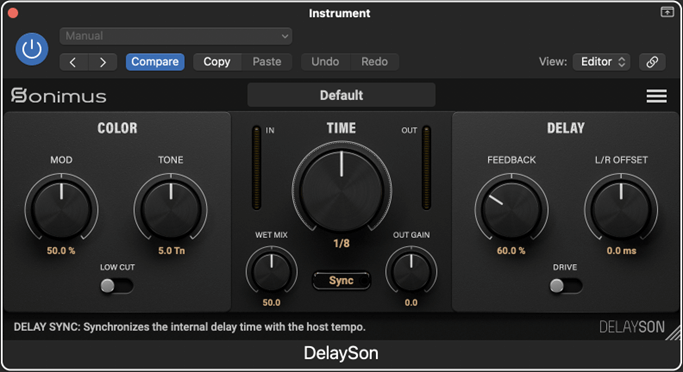Image resolution: width=683 pixels, height=372 pixels.
Task: Click the Paste button
Action: point(267,62)
